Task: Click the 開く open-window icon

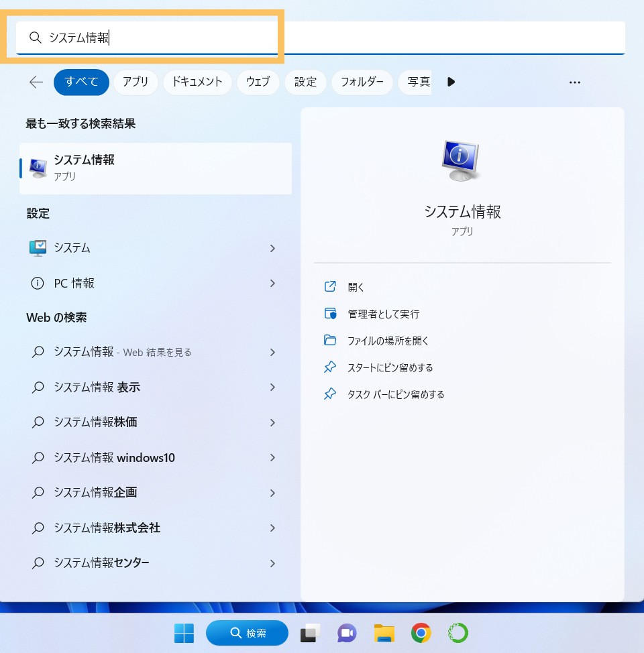Action: 330,286
